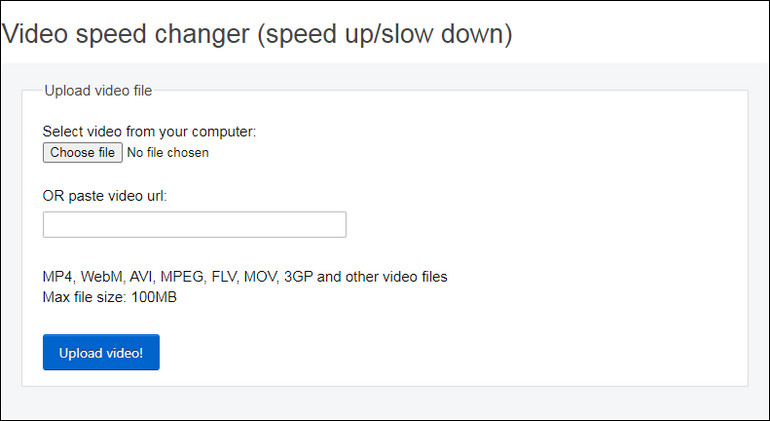Click the Choose file button

point(82,152)
